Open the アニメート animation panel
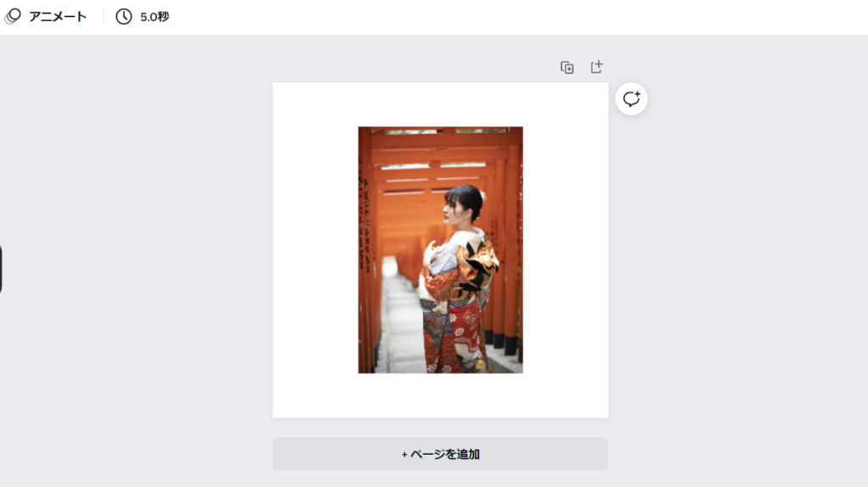This screenshot has height=487, width=868. click(46, 17)
